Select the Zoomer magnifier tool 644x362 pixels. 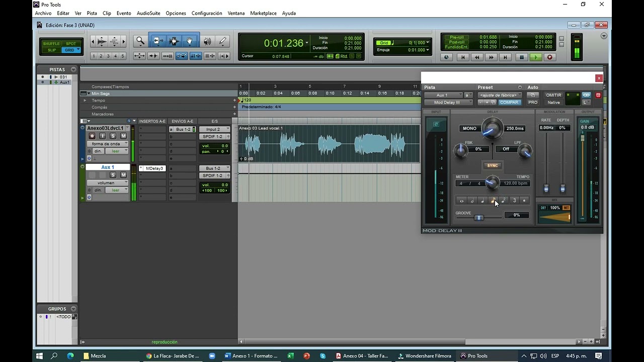click(x=140, y=41)
